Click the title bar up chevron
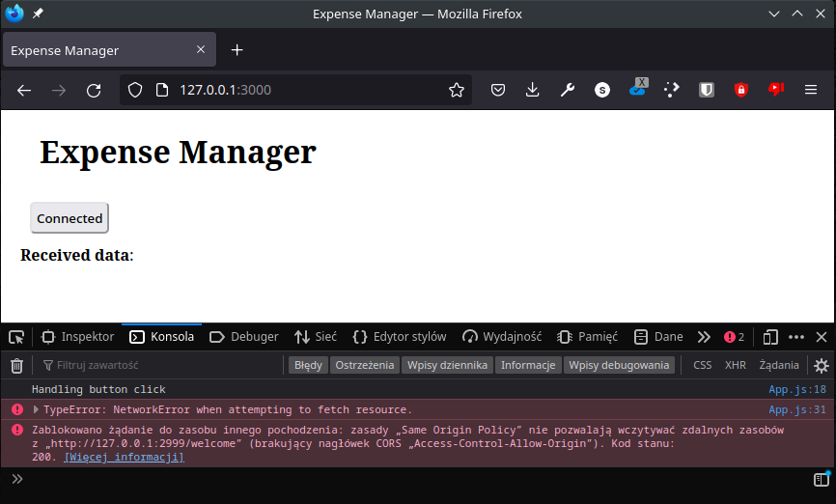The width and height of the screenshot is (836, 504). pyautogui.click(x=797, y=14)
